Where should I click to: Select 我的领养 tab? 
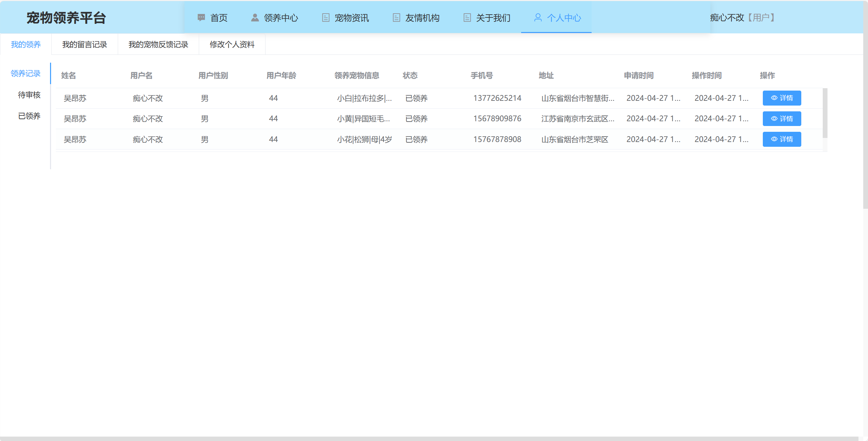(x=26, y=44)
